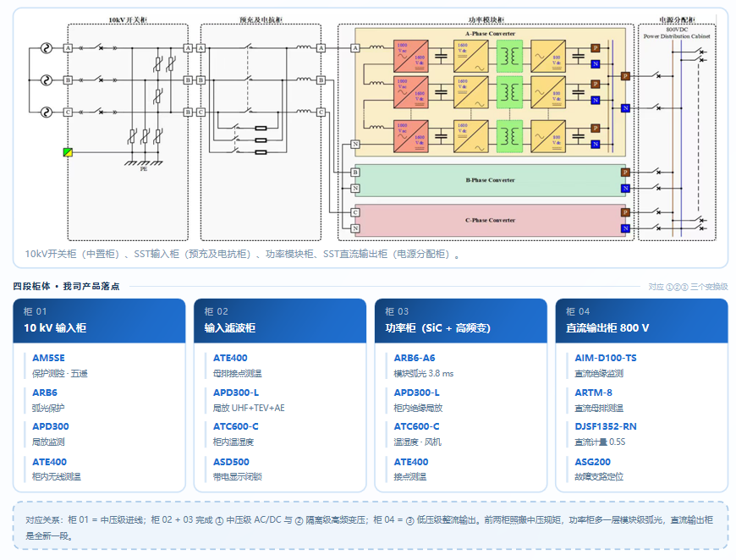Screen dimensions: 736x560
Task: Click the '直流计量 0.5S' description
Action: pos(600,442)
